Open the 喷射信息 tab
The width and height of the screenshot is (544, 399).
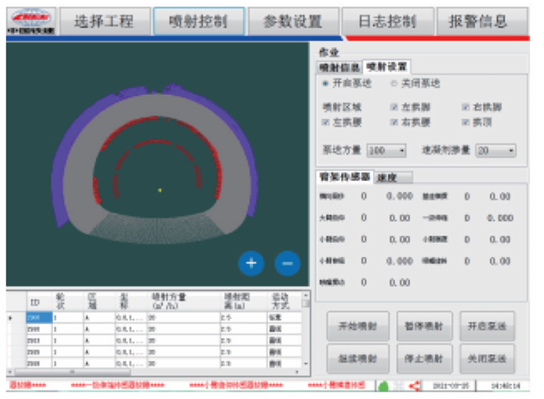(x=340, y=67)
